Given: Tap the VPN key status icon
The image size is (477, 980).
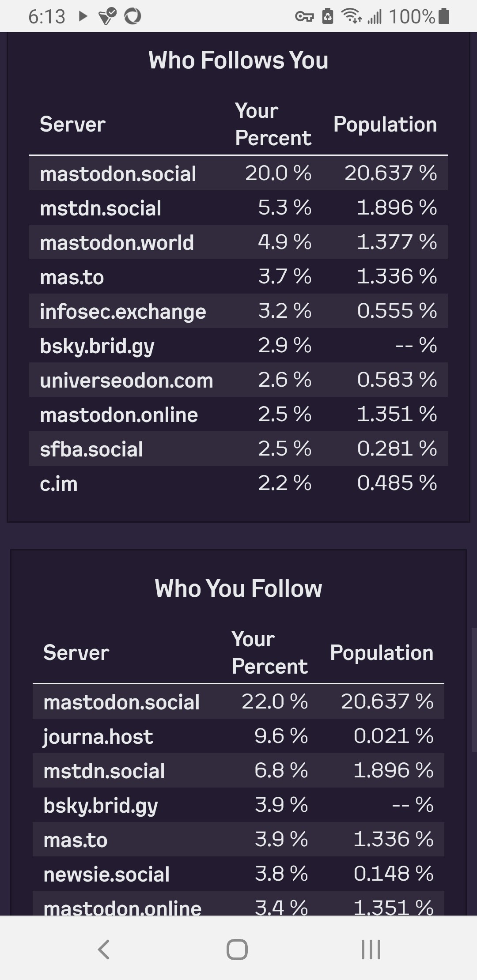Looking at the screenshot, I should coord(304,17).
